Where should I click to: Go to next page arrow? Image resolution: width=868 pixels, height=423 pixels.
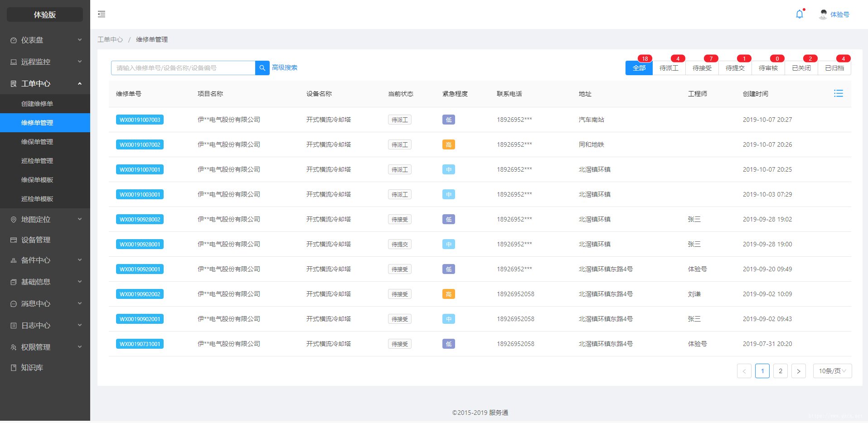point(799,371)
